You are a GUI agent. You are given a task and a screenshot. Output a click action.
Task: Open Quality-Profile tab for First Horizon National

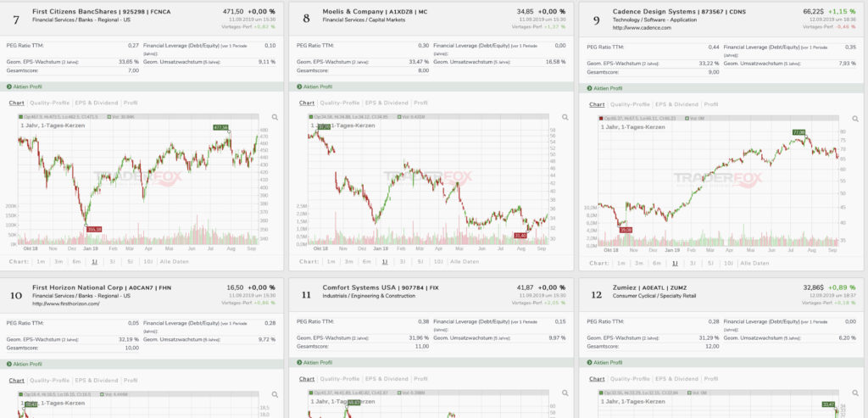click(x=49, y=381)
